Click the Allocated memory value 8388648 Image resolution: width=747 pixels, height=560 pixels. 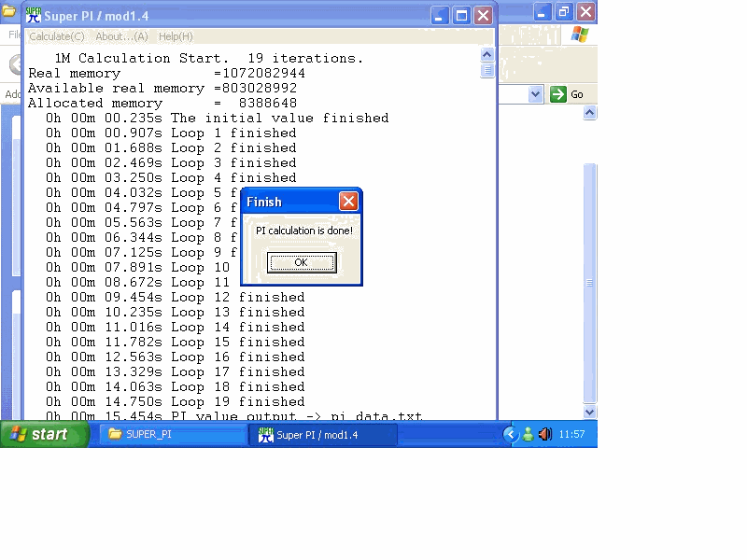pyautogui.click(x=268, y=103)
